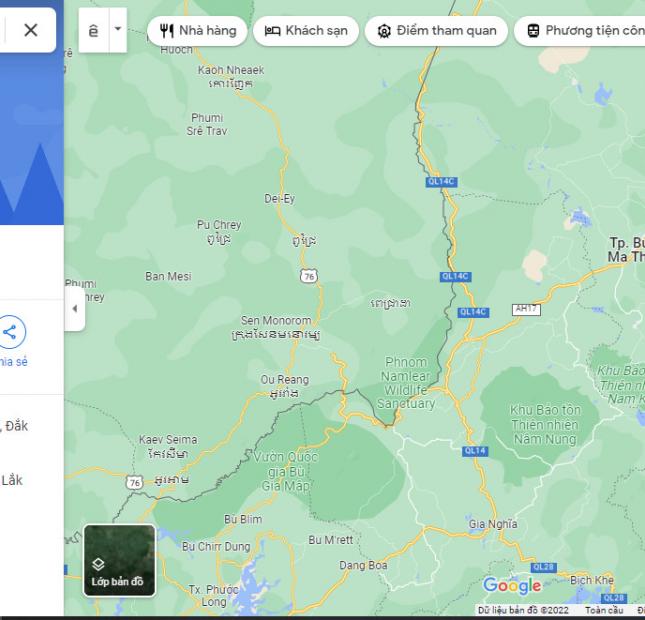Click the QL14 road shield
Screen dimensions: 645x620
coord(475,451)
